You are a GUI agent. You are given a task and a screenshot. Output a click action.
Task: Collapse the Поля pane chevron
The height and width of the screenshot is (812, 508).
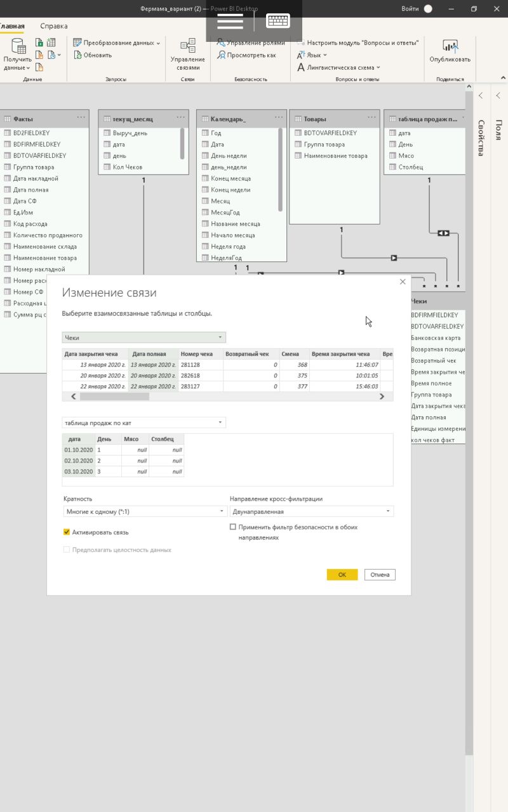(498, 96)
